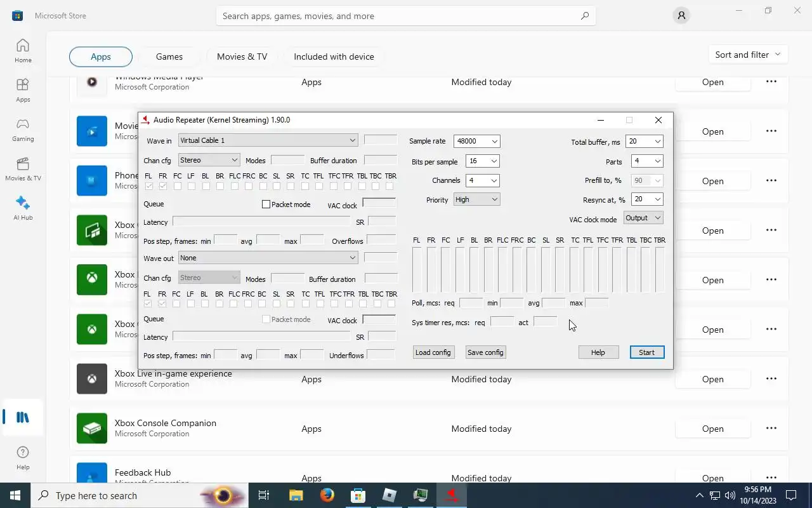The height and width of the screenshot is (508, 812).
Task: Show hidden system tray icons
Action: tap(700, 495)
